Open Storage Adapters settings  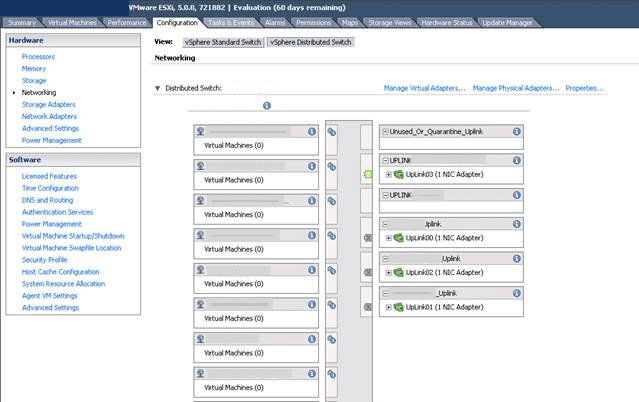coord(48,104)
